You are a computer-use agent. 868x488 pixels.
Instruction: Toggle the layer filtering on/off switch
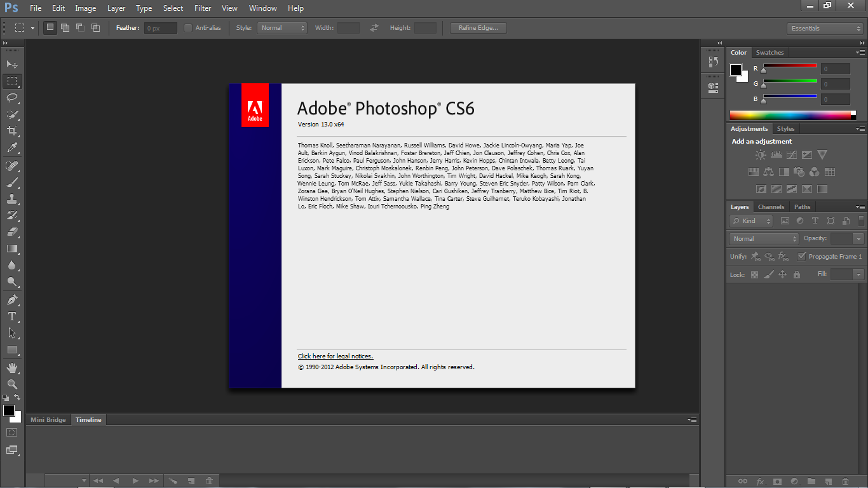(861, 221)
